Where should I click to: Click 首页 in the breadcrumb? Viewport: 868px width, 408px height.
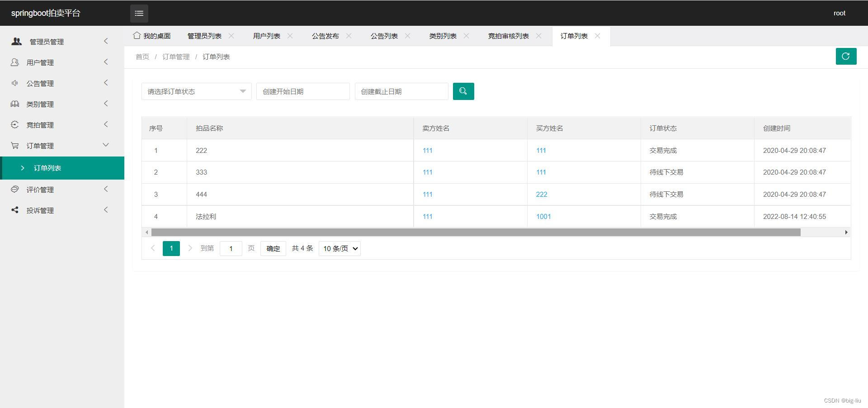click(142, 57)
